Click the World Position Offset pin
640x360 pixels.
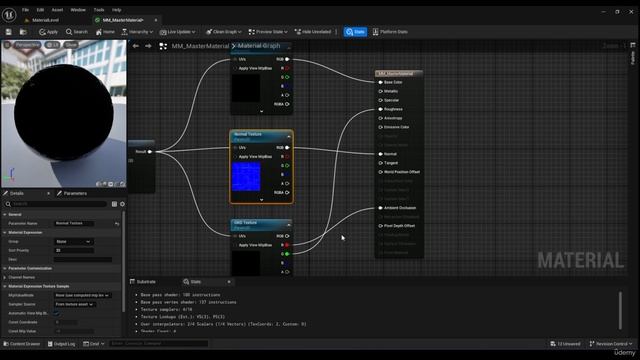[x=380, y=172]
